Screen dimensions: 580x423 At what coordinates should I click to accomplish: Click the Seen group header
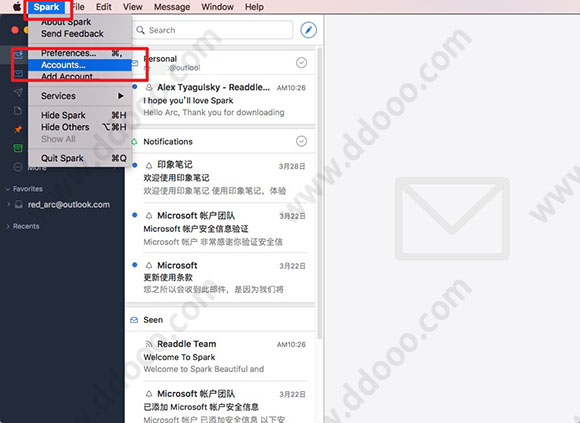(x=220, y=320)
